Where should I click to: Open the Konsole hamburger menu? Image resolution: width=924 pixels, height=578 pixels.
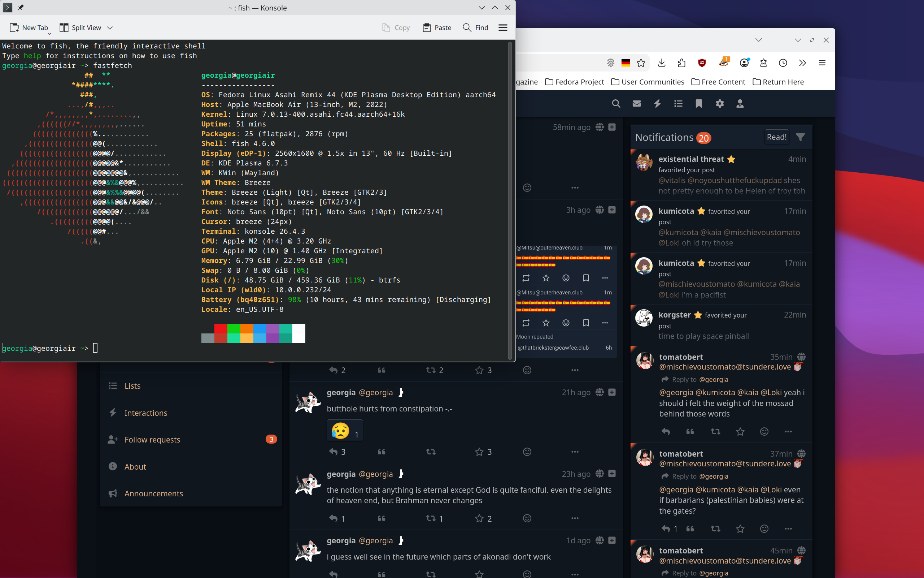point(503,27)
